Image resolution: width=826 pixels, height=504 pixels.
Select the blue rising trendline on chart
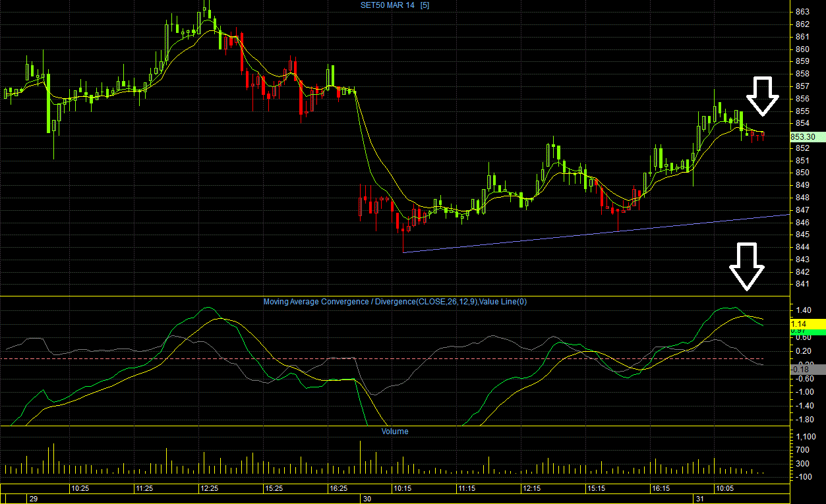595,233
